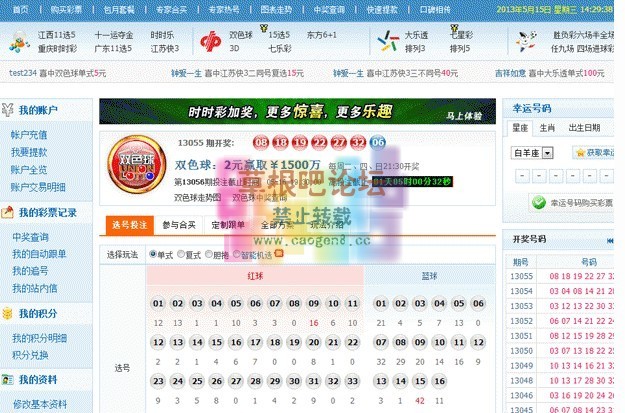The width and height of the screenshot is (625, 413).
Task: Click the star icon on 获取幸运 button
Action: pos(580,153)
